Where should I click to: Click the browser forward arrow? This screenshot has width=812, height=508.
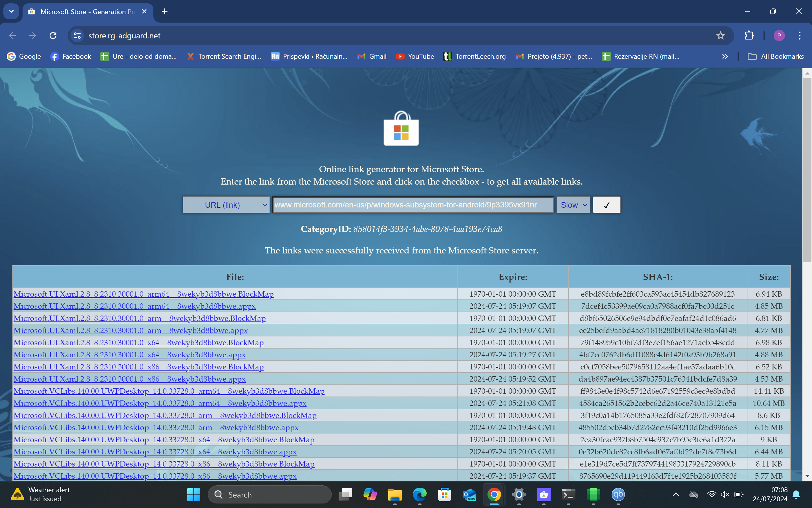[x=32, y=36]
